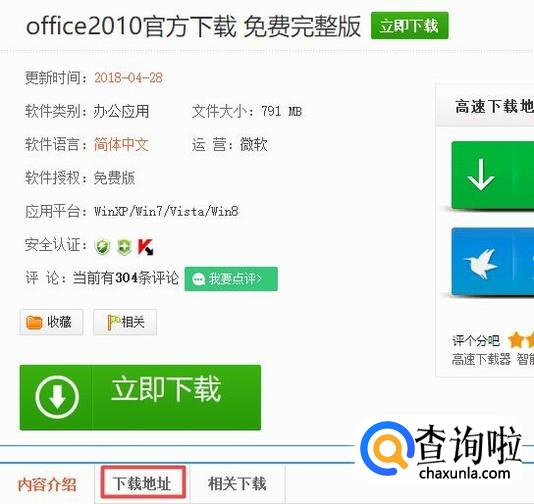Switch to the 内容介绍 tab

(x=47, y=484)
